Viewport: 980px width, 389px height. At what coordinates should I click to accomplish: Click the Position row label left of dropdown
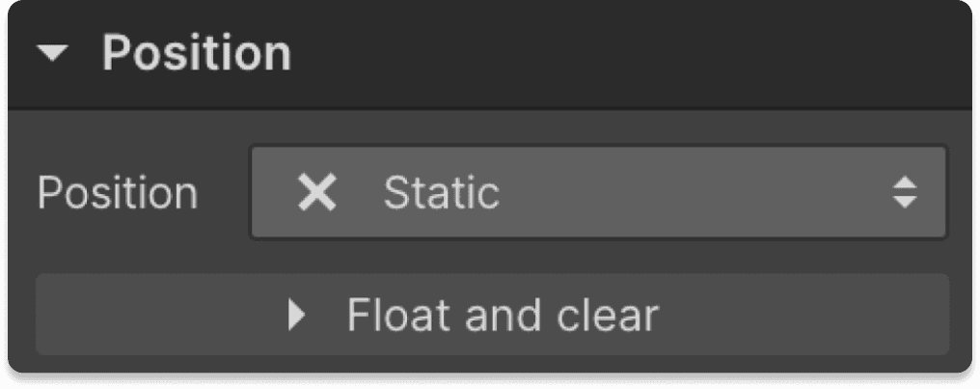tap(117, 194)
